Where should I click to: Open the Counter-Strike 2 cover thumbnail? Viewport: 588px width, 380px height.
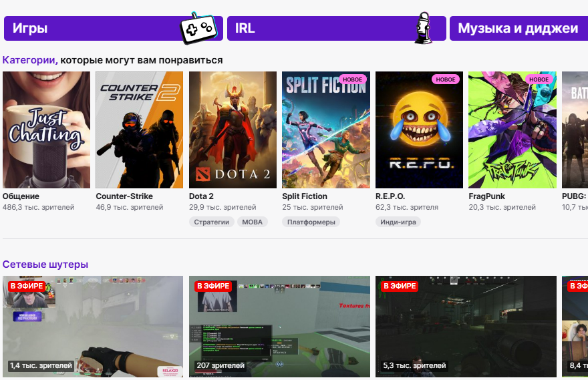pyautogui.click(x=140, y=130)
